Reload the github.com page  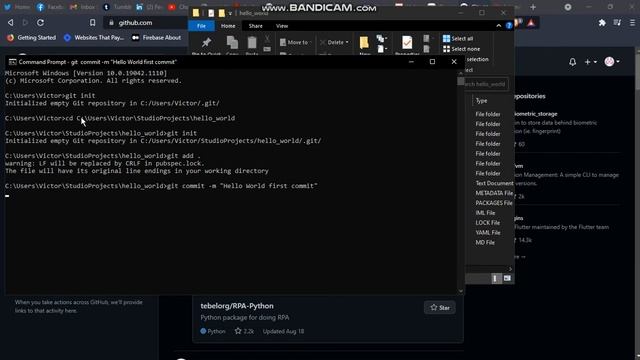tap(40, 23)
